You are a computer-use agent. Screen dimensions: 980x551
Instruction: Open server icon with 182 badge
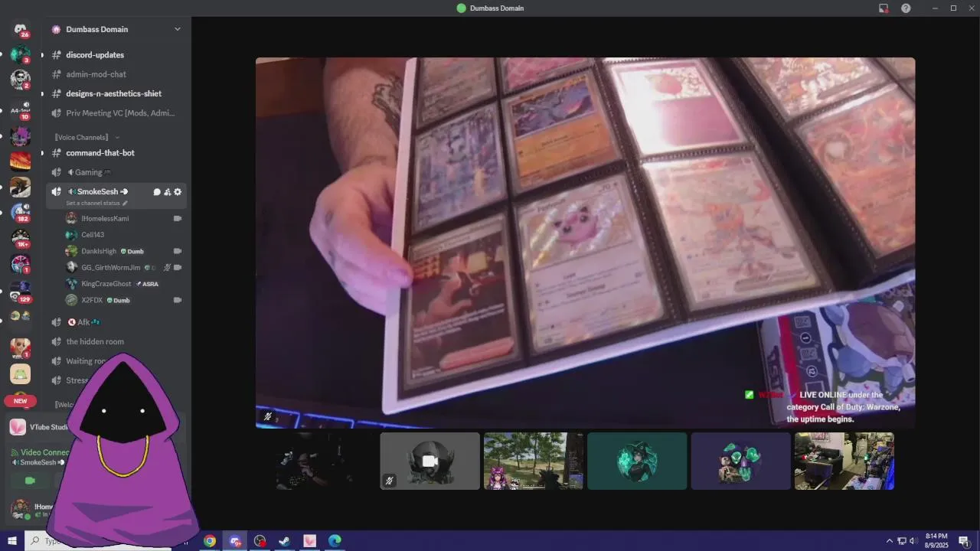point(20,213)
